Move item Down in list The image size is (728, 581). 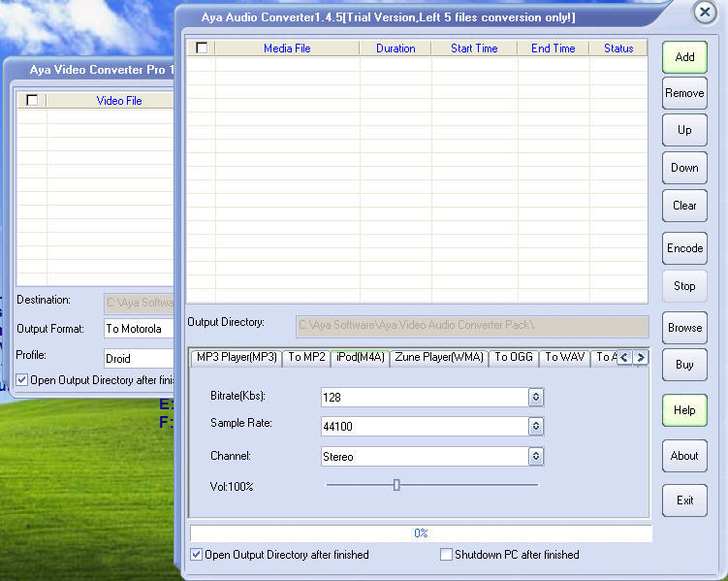point(684,168)
